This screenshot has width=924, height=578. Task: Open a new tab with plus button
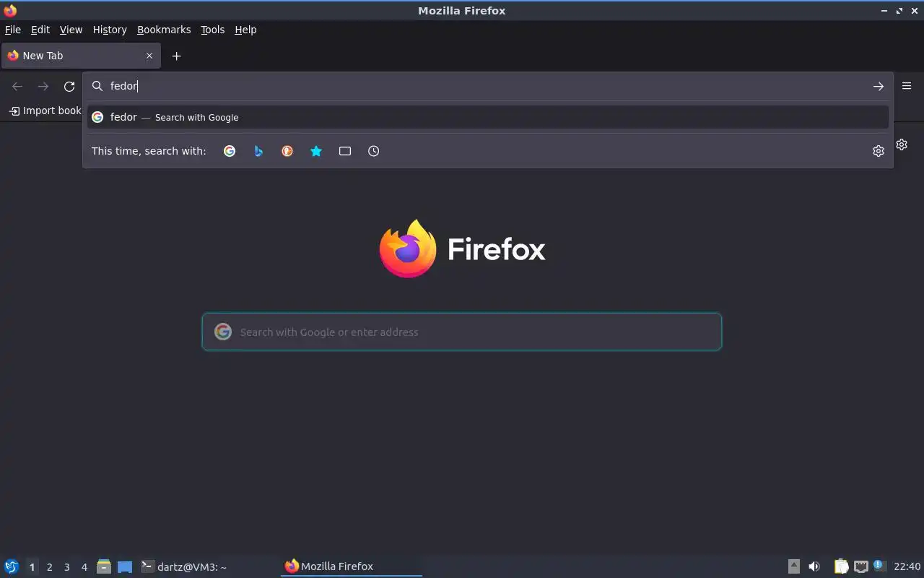coord(176,56)
